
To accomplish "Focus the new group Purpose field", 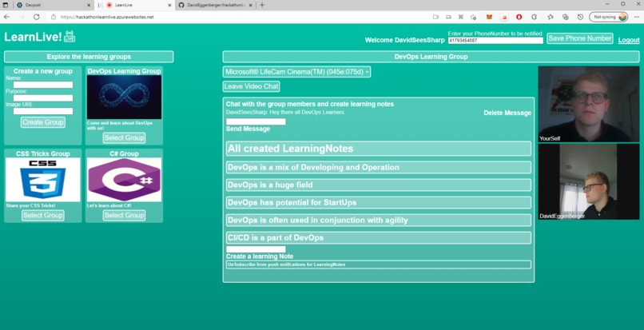I will [43, 97].
